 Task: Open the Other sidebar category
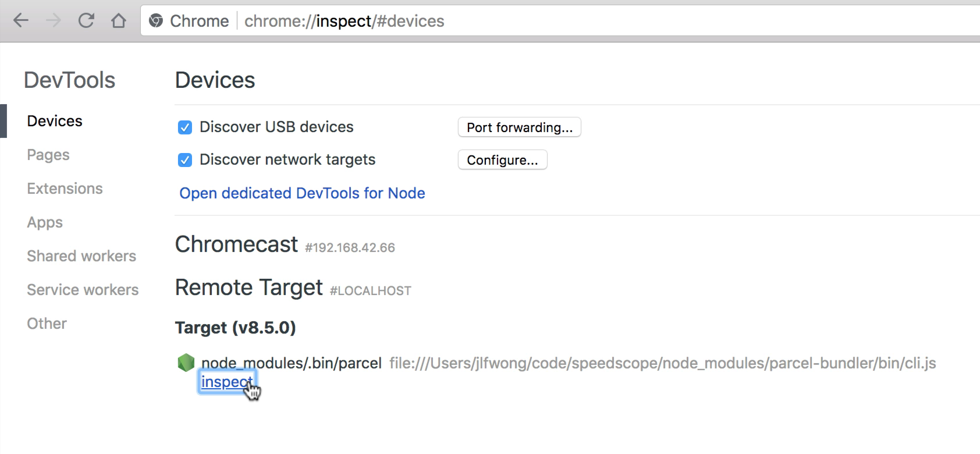[x=46, y=323]
